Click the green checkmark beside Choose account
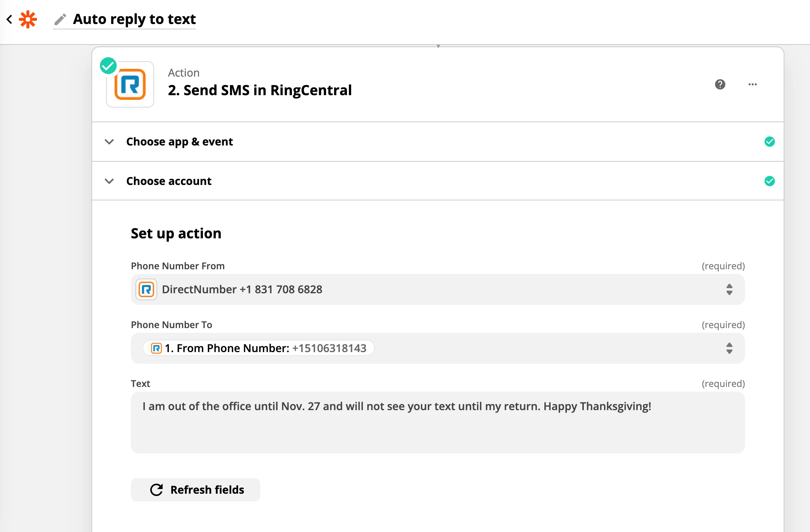This screenshot has height=532, width=810. pyautogui.click(x=770, y=181)
